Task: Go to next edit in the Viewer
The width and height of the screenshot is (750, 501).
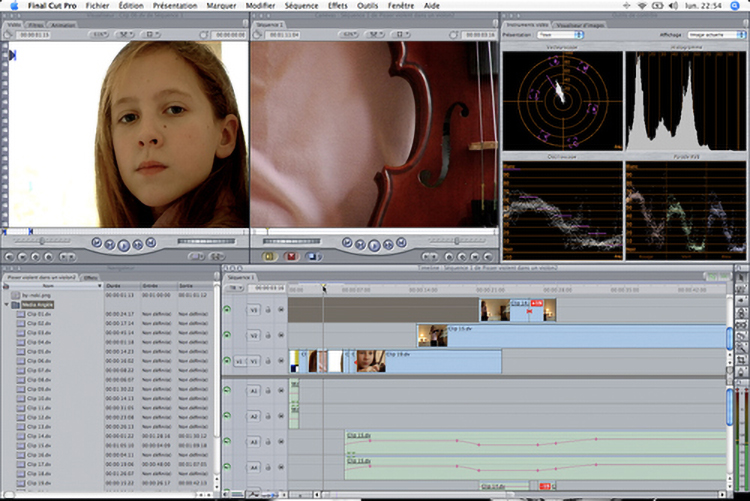Action: click(x=151, y=243)
